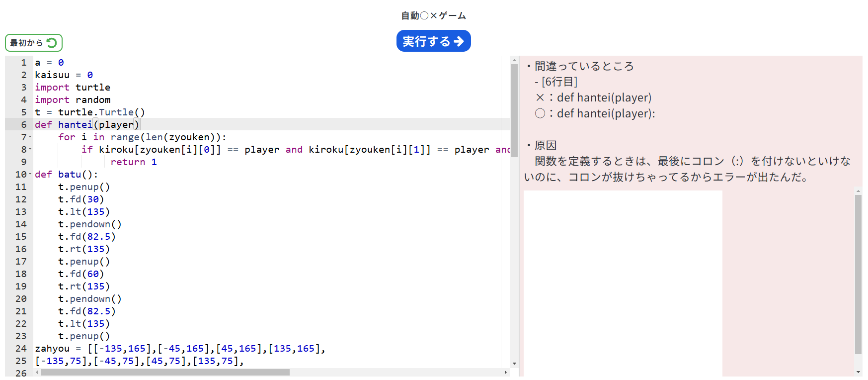
Task: Click 't.fd(30)' on line 12
Action: [81, 199]
